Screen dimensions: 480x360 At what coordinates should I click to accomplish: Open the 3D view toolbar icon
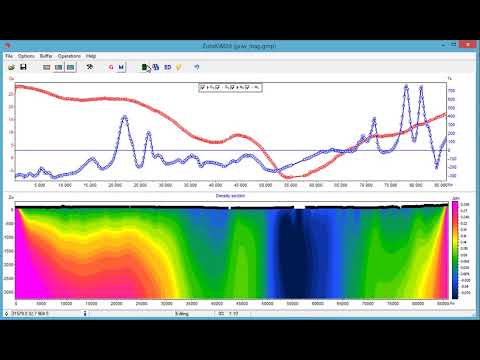coord(167,67)
